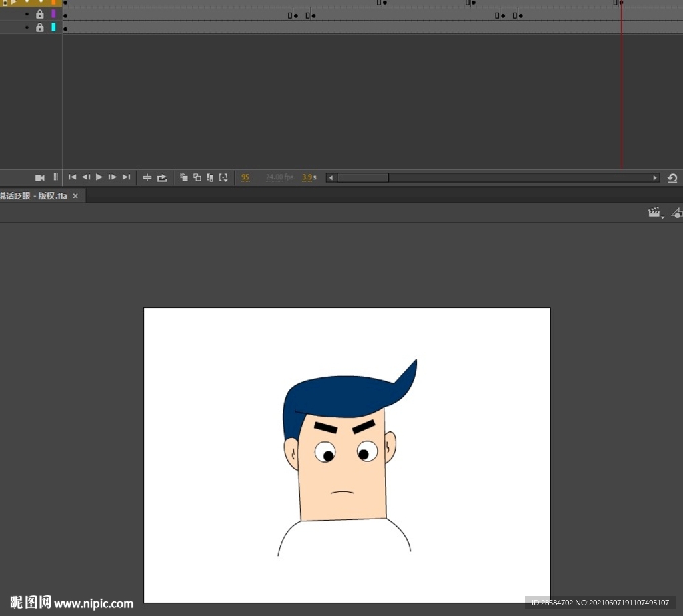Select the first keyframe of the cyan layer
The width and height of the screenshot is (683, 616).
point(65,29)
